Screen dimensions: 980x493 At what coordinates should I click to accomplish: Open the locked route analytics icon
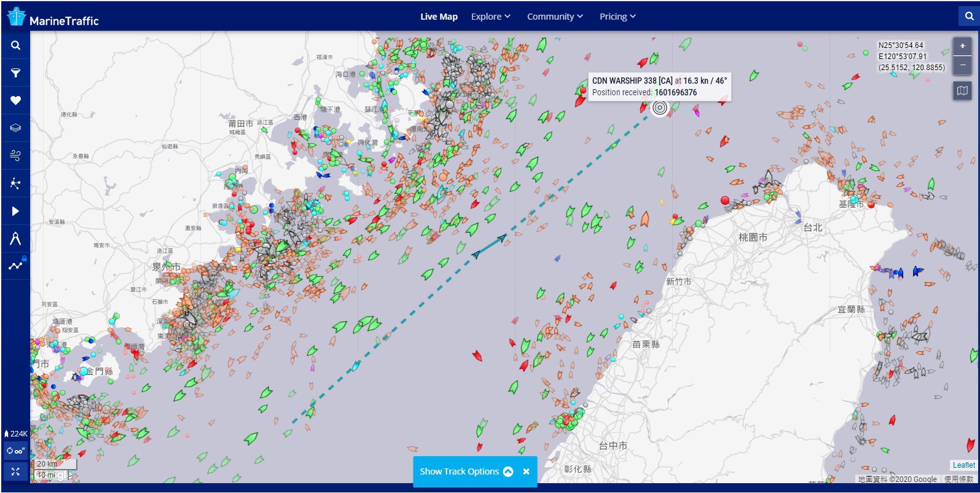coord(15,266)
